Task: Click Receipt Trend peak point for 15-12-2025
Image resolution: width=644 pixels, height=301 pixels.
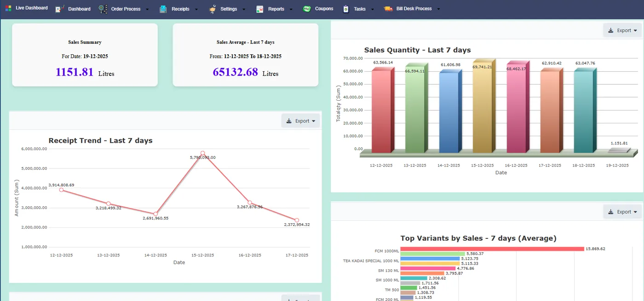Action: point(202,153)
